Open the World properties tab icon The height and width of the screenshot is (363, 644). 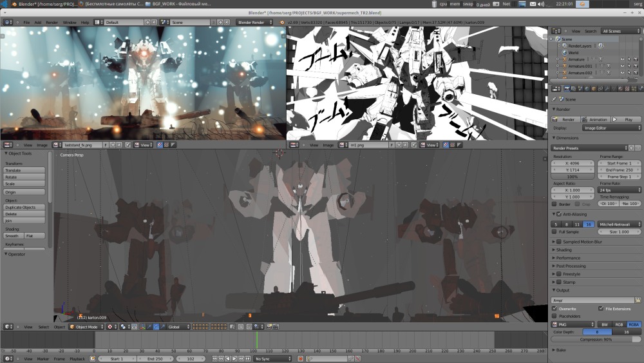pos(587,88)
